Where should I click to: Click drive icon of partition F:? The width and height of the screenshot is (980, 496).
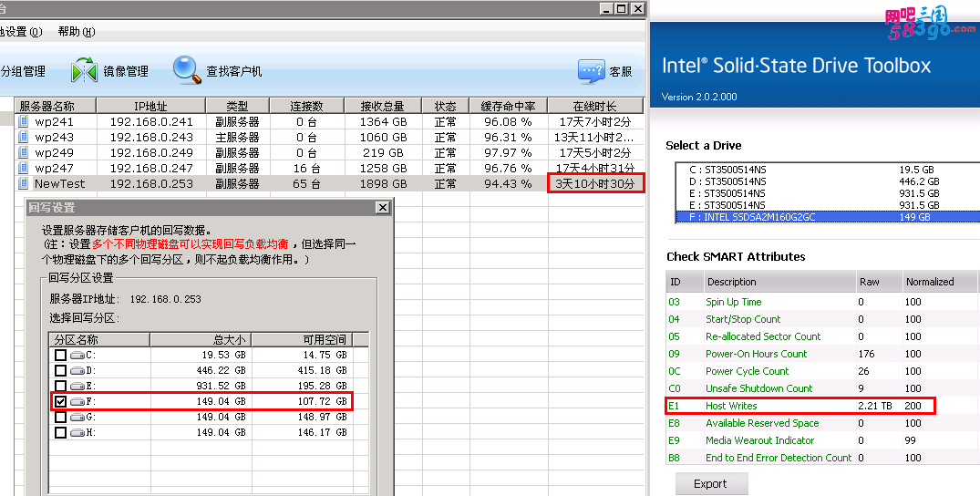click(x=77, y=401)
